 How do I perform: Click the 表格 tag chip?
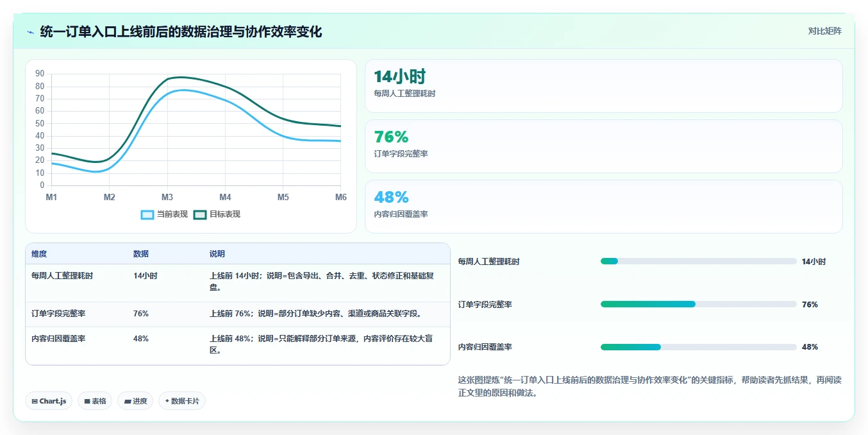[95, 401]
